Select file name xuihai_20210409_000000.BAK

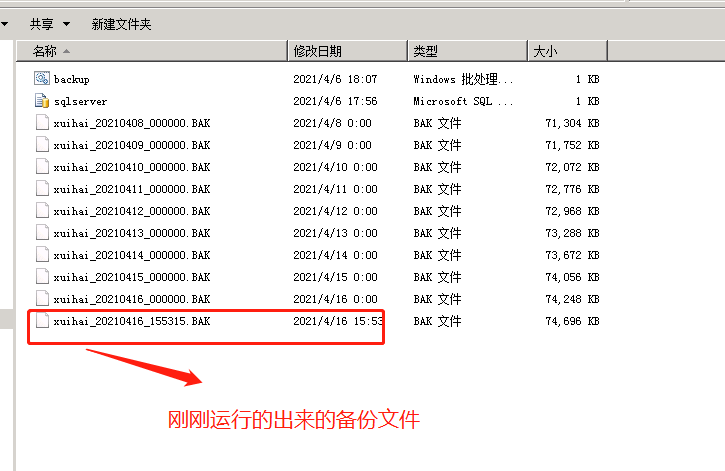point(132,145)
